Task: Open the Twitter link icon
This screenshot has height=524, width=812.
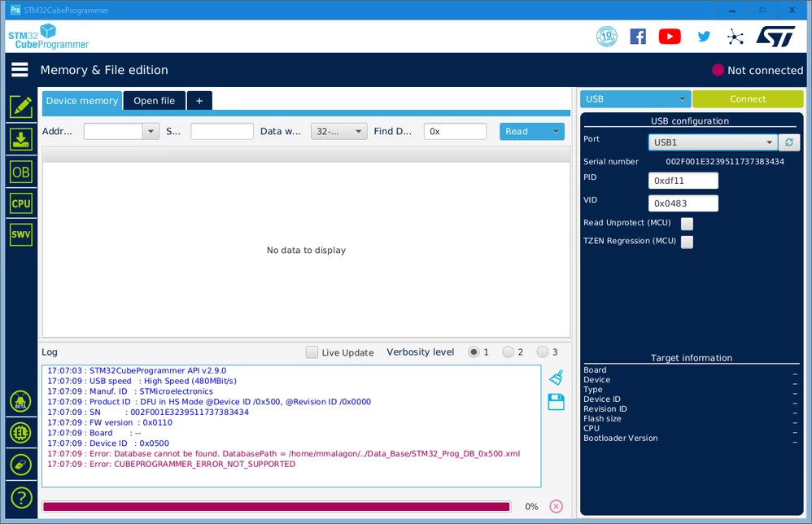Action: [x=704, y=37]
